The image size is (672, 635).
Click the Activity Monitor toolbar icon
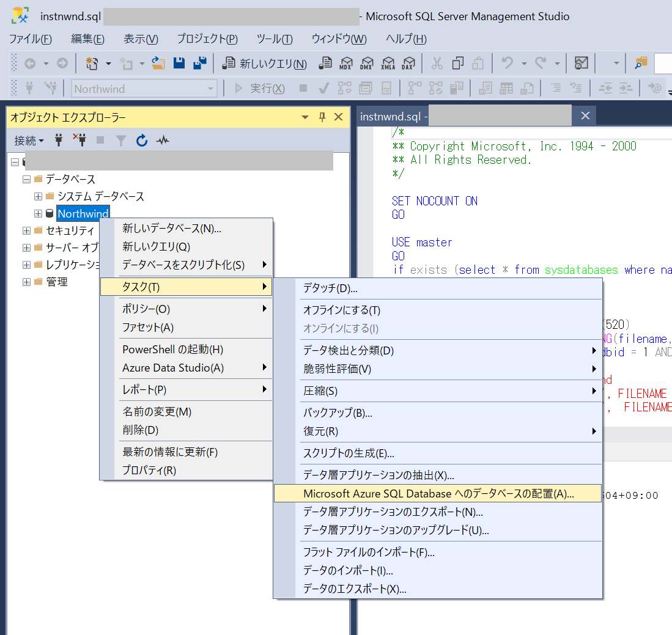[x=581, y=64]
